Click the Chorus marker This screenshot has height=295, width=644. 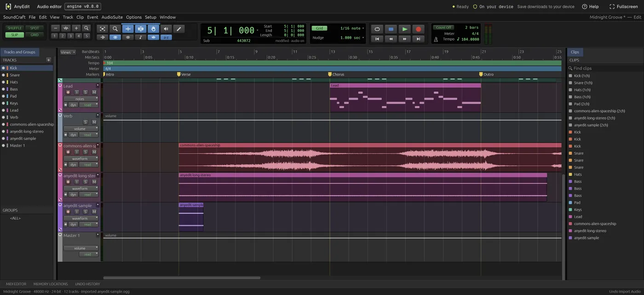click(x=336, y=74)
